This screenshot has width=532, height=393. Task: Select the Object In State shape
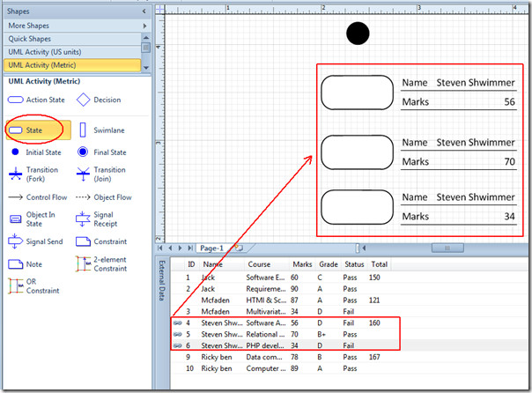pyautogui.click(x=32, y=219)
